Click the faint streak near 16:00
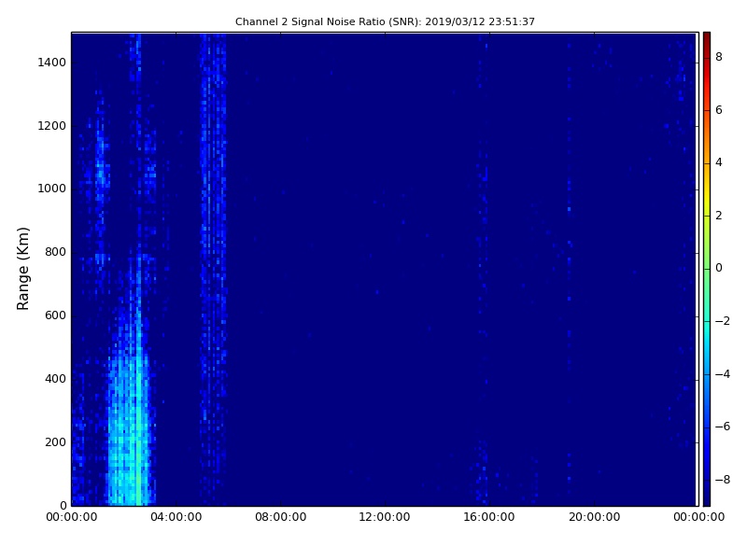Viewport: 747px width, 560px height. point(484,267)
